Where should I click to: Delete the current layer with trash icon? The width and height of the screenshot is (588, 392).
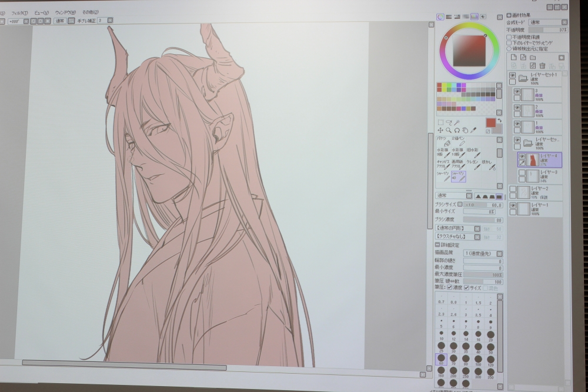click(542, 66)
